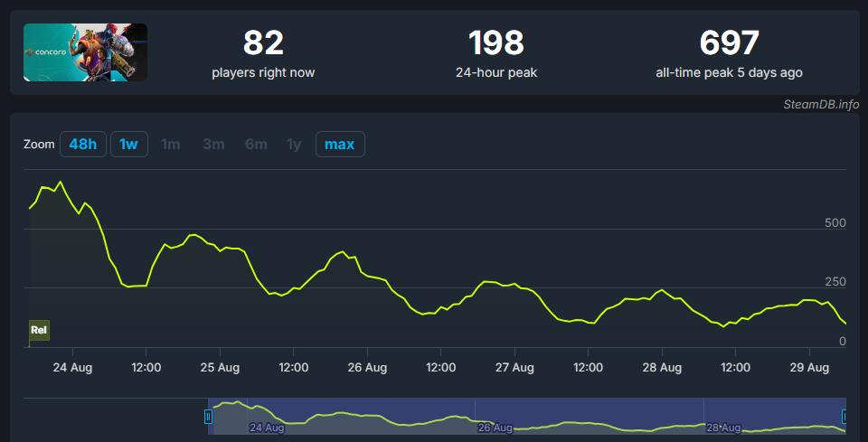This screenshot has width=868, height=442.
Task: Click the 26 Aug label in navigator
Action: pos(494,428)
